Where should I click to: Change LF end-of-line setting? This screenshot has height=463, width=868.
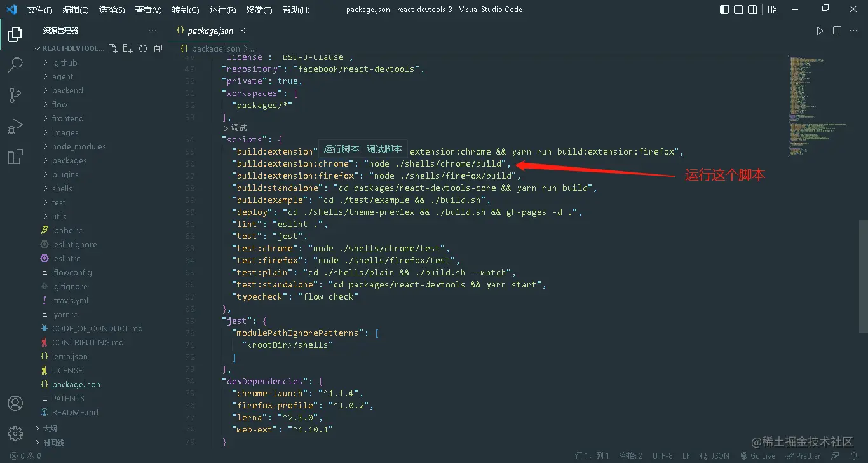pyautogui.click(x=686, y=456)
